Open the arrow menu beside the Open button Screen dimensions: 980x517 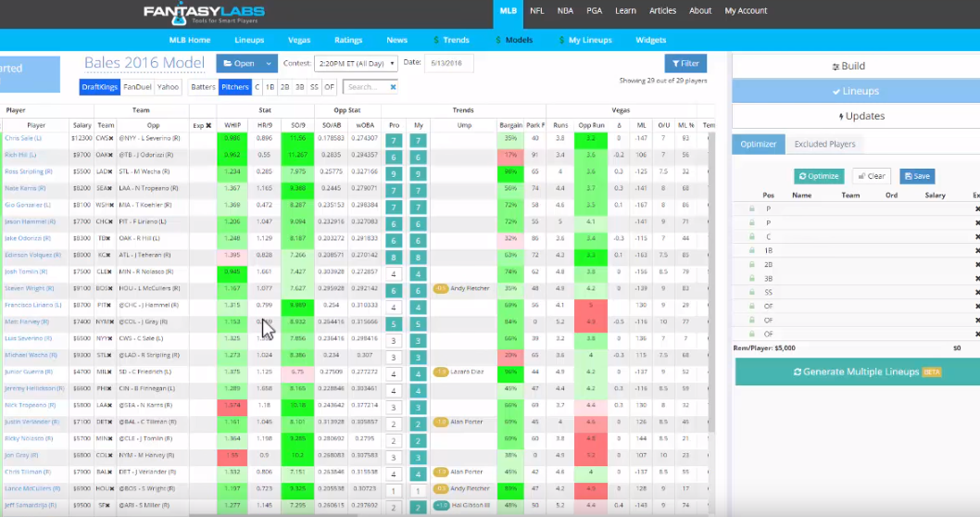point(269,63)
